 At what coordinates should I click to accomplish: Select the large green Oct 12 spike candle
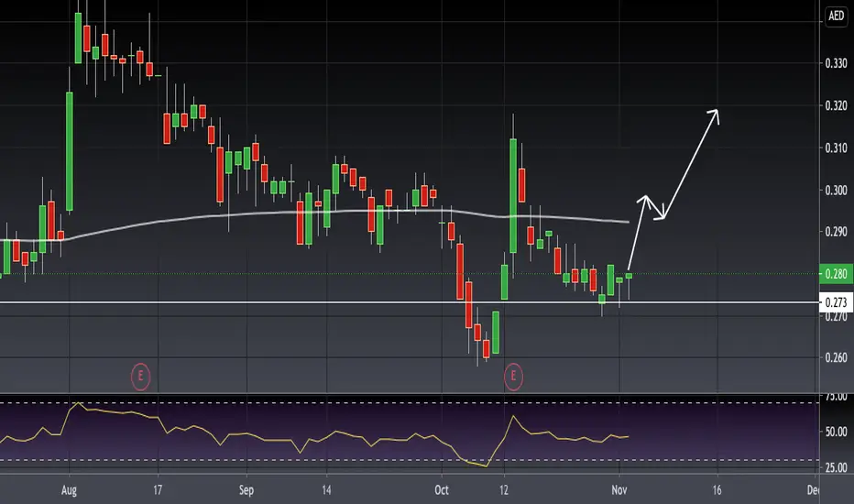pyautogui.click(x=513, y=195)
